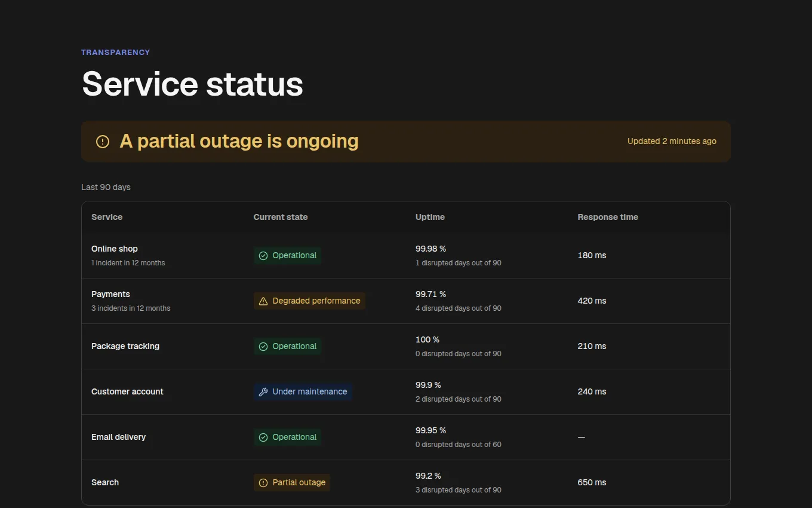Click the checkmark icon for Package tracking
Image resolution: width=812 pixels, height=508 pixels.
[263, 347]
